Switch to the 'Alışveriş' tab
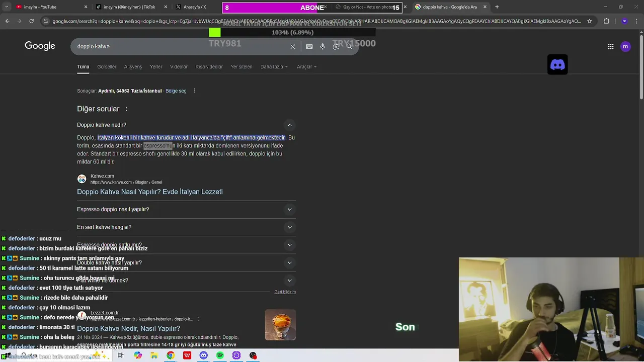644x362 pixels. pos(133,67)
